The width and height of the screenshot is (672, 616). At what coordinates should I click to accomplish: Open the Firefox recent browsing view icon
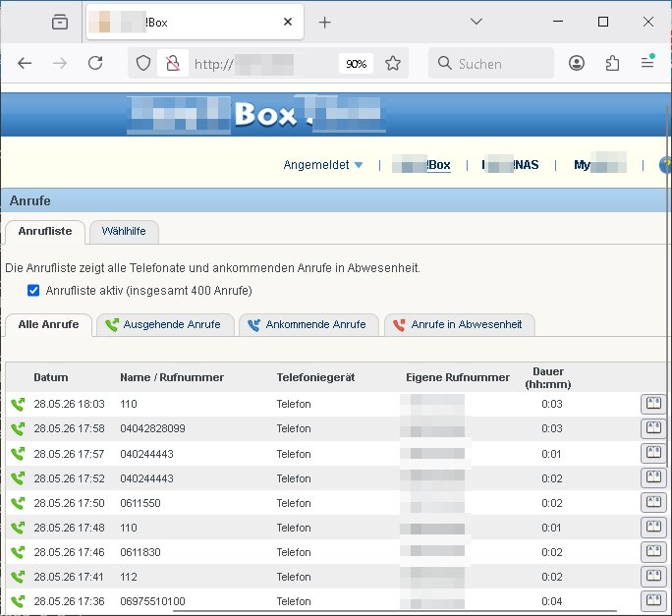pyautogui.click(x=60, y=22)
